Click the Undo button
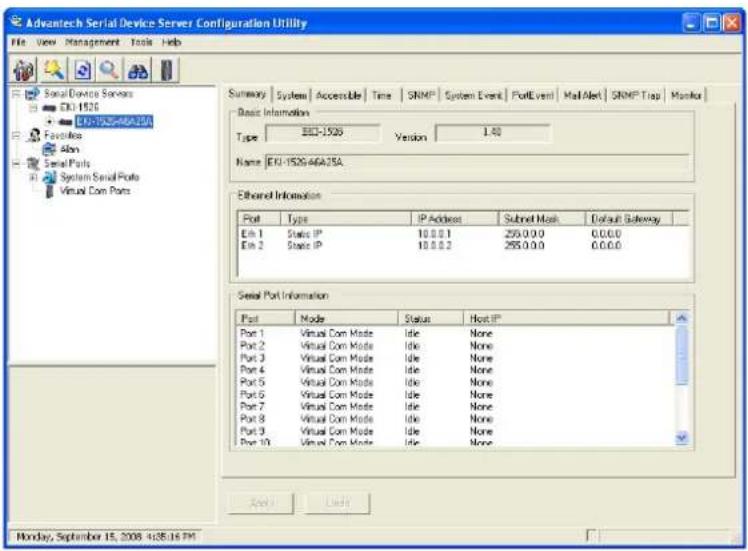The width and height of the screenshot is (748, 551). pos(337,503)
